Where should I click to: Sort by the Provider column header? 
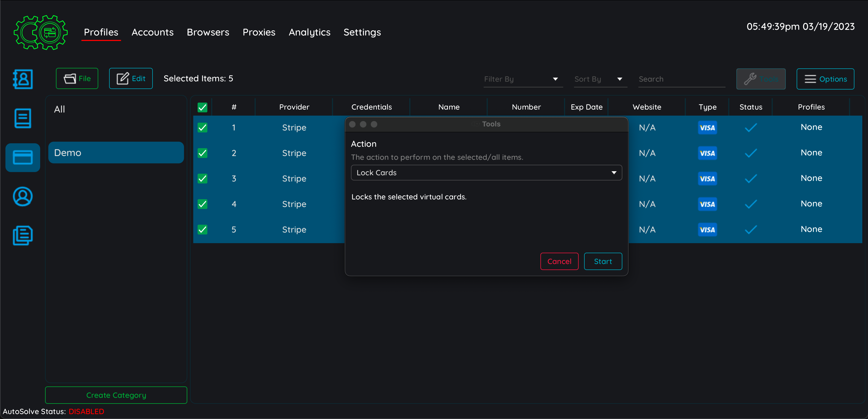coord(294,107)
